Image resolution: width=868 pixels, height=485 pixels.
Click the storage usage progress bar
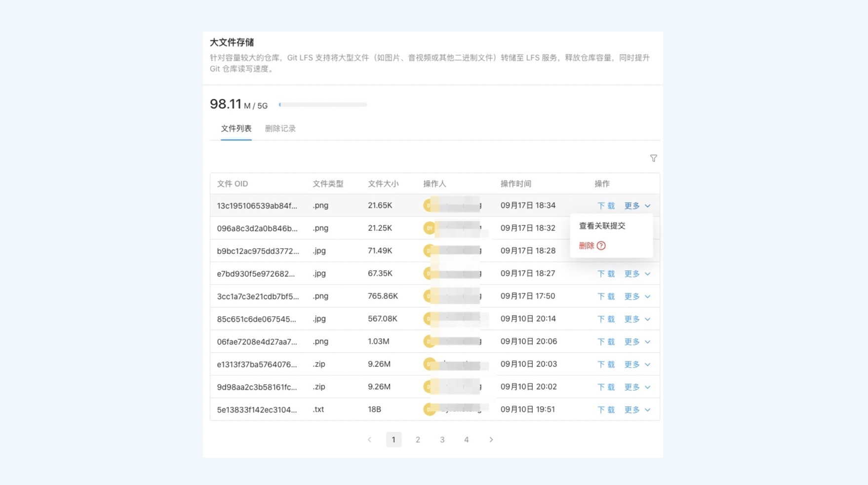(x=322, y=104)
